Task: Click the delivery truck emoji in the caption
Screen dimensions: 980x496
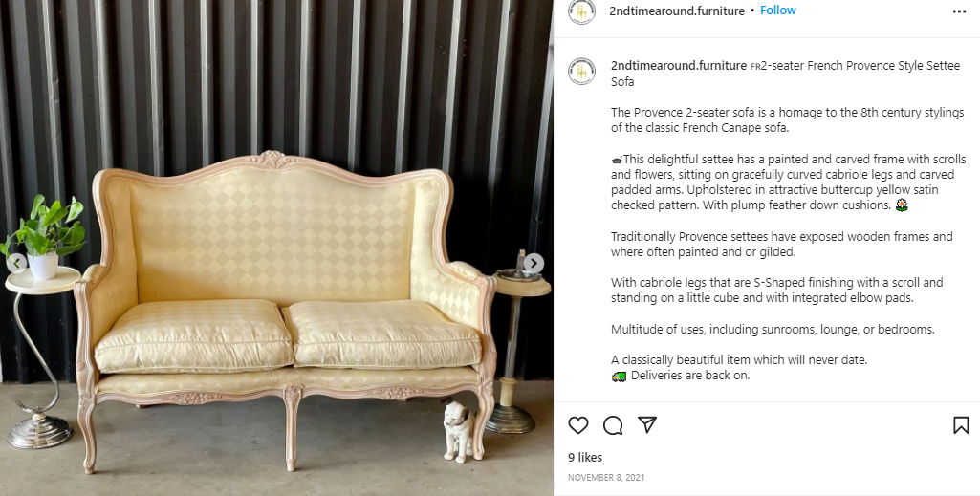Action: 619,376
